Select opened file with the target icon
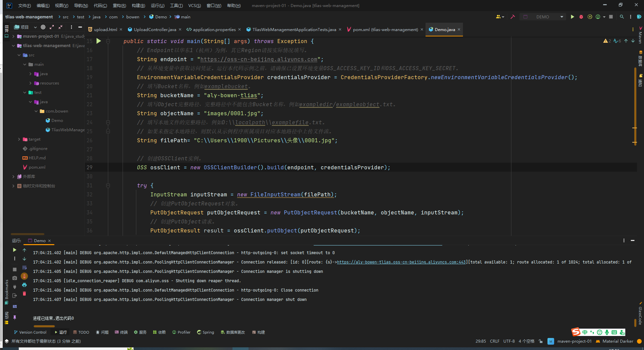 (x=43, y=27)
